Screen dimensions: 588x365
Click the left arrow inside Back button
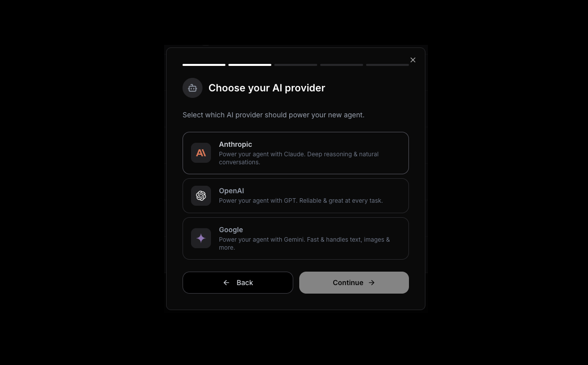[x=226, y=283]
